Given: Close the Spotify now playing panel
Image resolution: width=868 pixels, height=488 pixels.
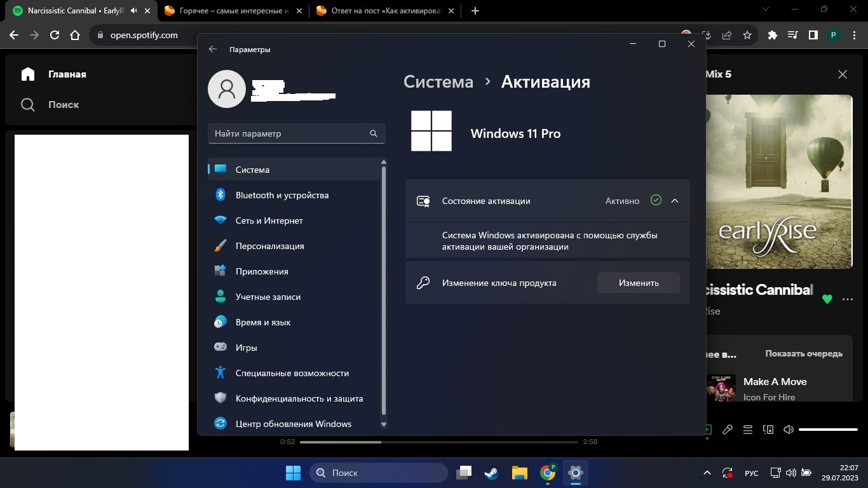Looking at the screenshot, I should pyautogui.click(x=843, y=74).
